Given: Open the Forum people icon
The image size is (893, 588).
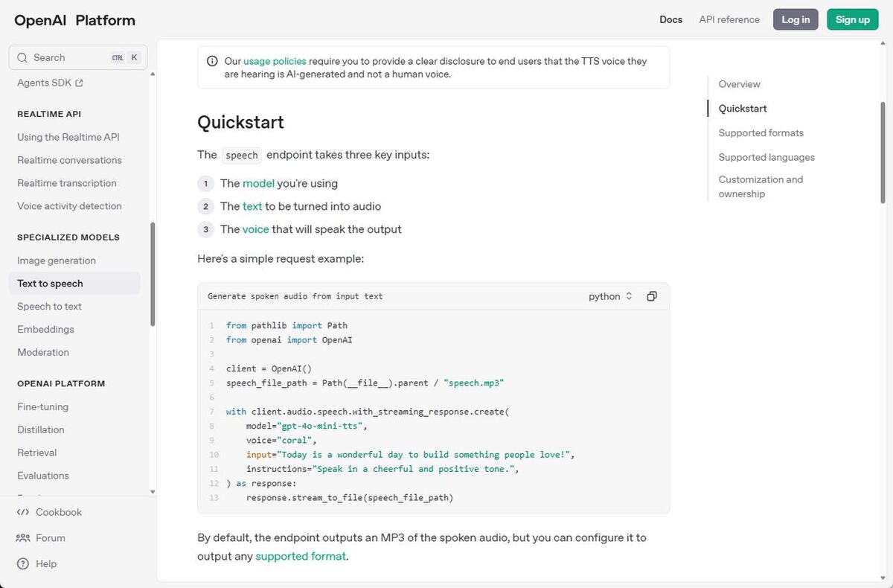Looking at the screenshot, I should tap(23, 538).
